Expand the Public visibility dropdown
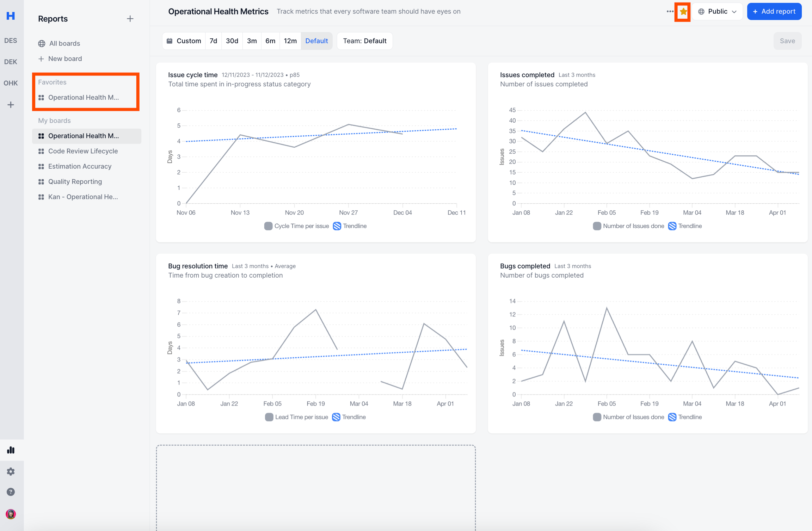Viewport: 812px width, 531px height. tap(717, 12)
